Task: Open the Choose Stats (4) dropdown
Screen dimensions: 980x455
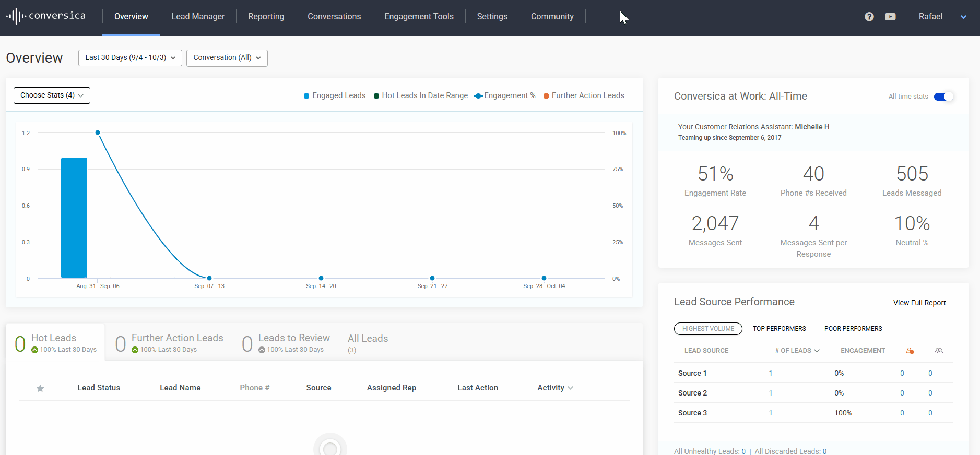Action: (52, 95)
